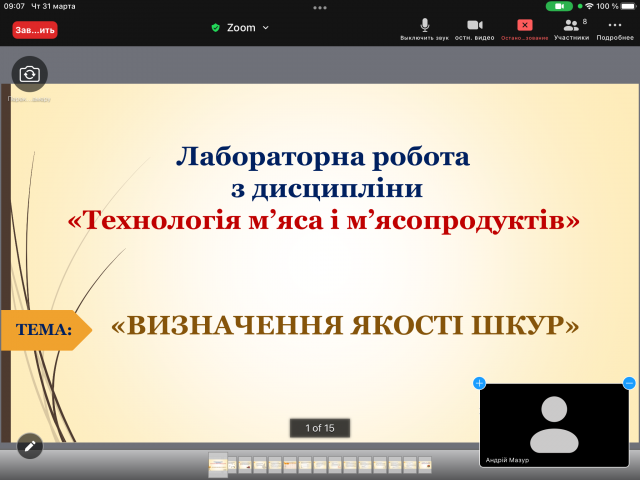Image resolution: width=640 pixels, height=480 pixels.
Task: Enlarge the self-view with blue plus
Action: [479, 383]
